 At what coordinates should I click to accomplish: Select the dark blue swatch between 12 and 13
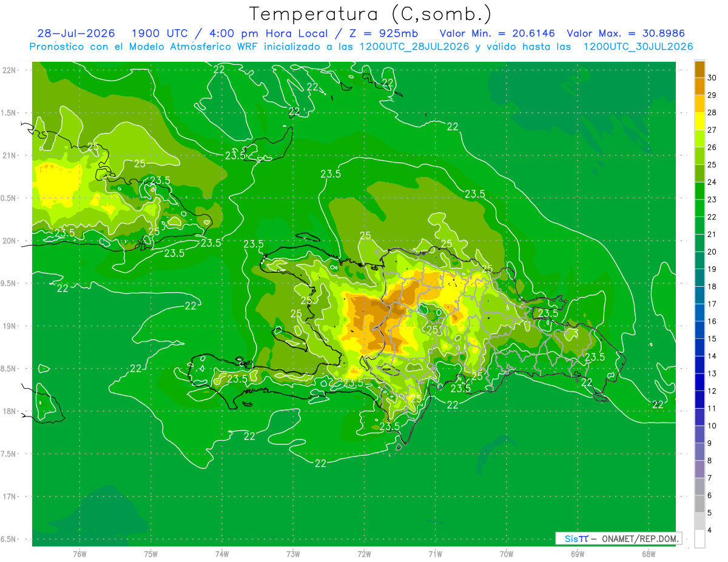[x=699, y=383]
